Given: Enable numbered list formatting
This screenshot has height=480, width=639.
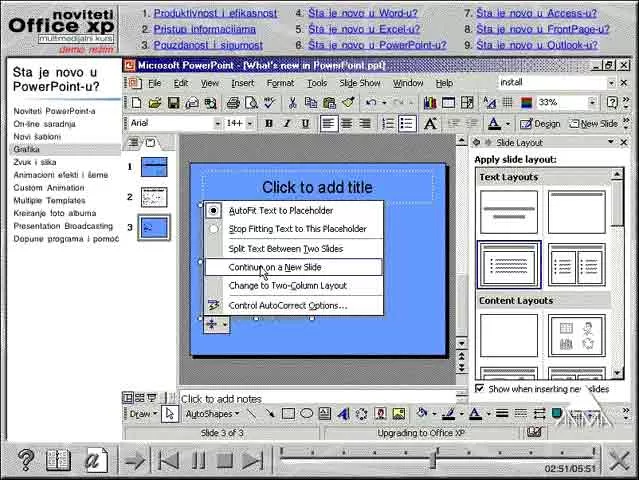Looking at the screenshot, I should tap(388, 123).
